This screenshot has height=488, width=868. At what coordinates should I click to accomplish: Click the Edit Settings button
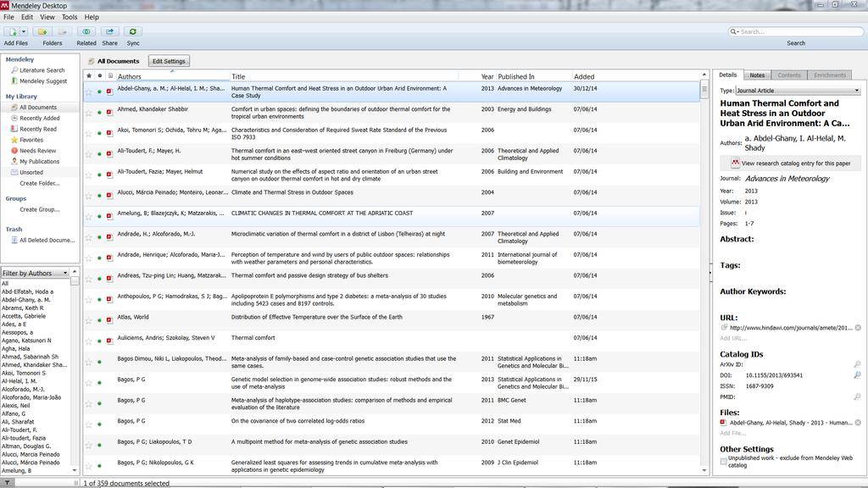[169, 61]
